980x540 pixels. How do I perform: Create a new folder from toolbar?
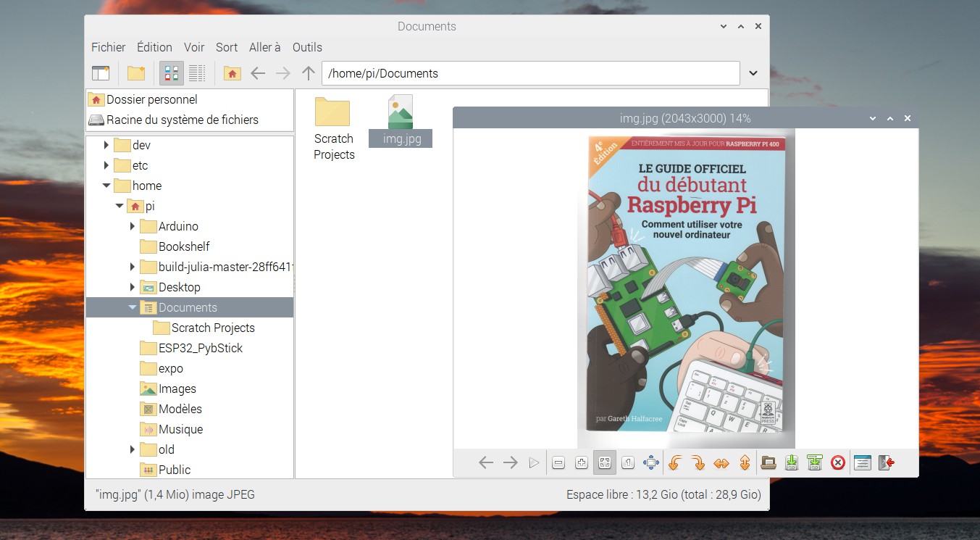(x=136, y=73)
